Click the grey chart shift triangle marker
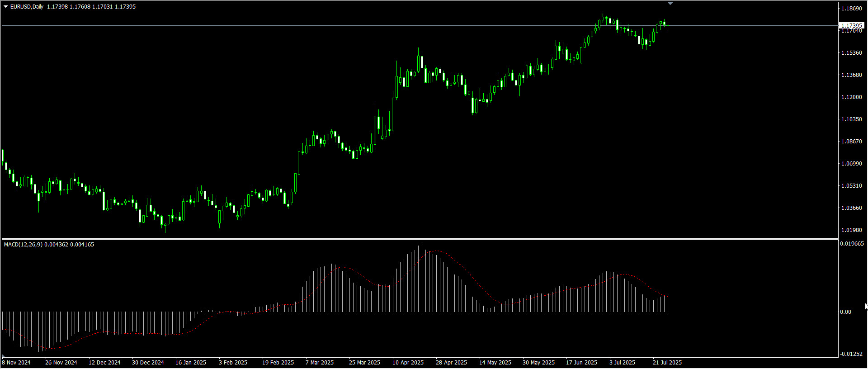This screenshot has height=369, width=868. click(x=670, y=4)
